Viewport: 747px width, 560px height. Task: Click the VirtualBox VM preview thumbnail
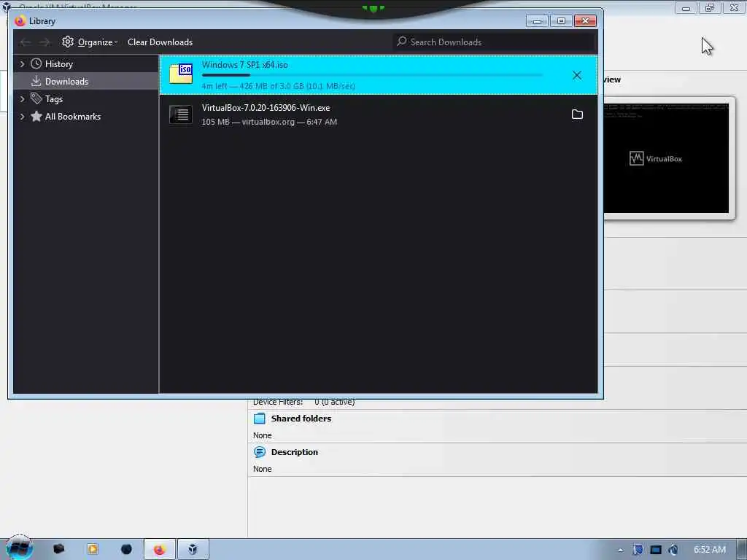pyautogui.click(x=666, y=158)
